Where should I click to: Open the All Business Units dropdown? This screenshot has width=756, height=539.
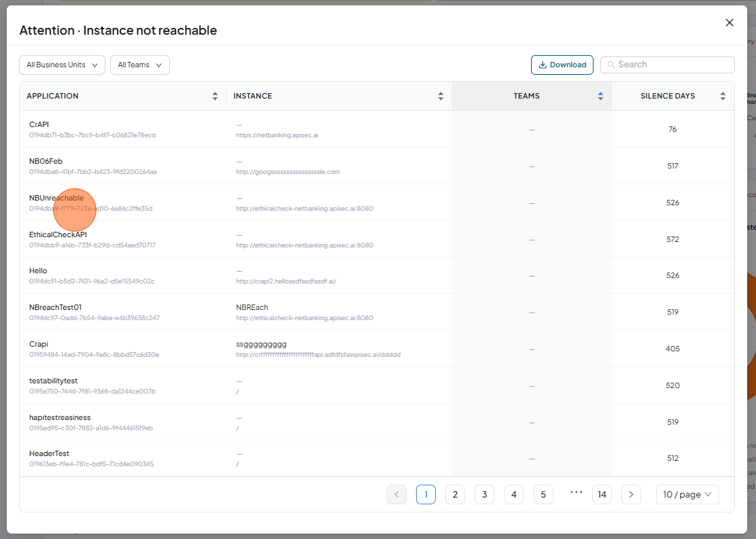[x=62, y=65]
